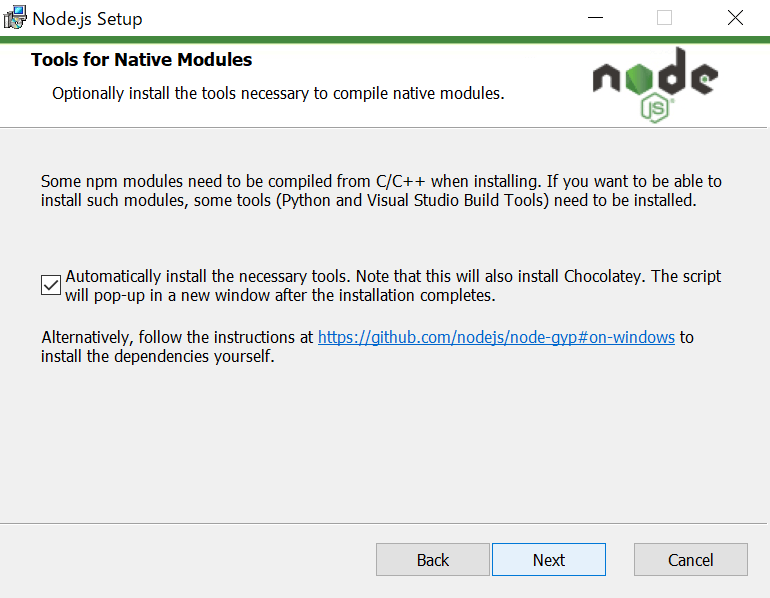Uncheck the automatically install necessary tools checkbox

(51, 285)
